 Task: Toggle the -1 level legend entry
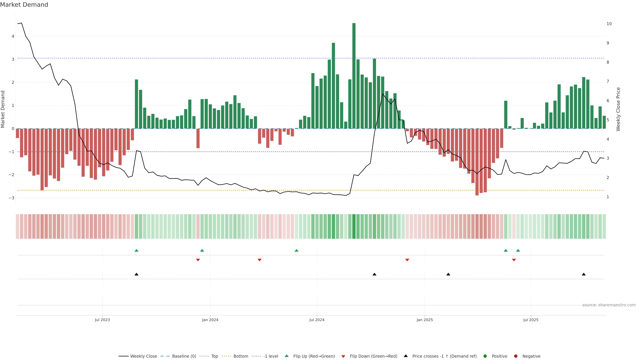pyautogui.click(x=271, y=356)
